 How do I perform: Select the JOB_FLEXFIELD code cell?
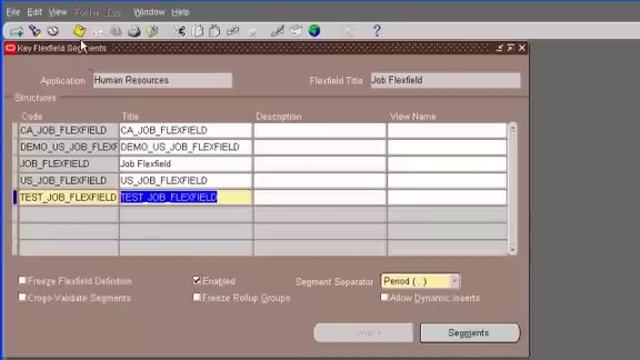pos(69,164)
